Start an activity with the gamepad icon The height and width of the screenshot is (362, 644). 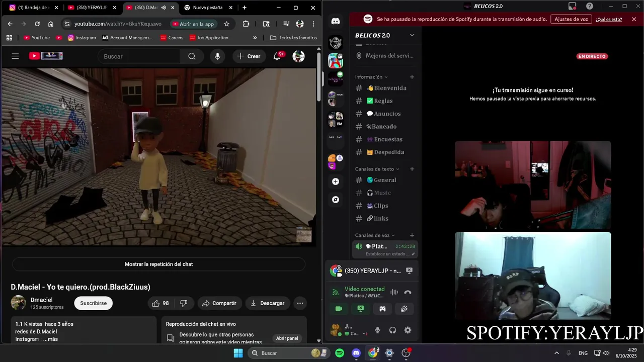[x=382, y=309]
